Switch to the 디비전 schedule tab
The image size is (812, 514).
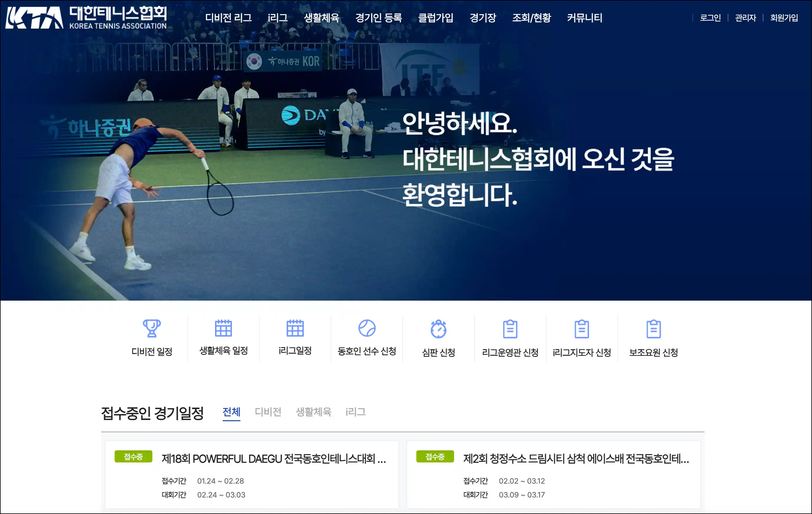[x=268, y=412]
